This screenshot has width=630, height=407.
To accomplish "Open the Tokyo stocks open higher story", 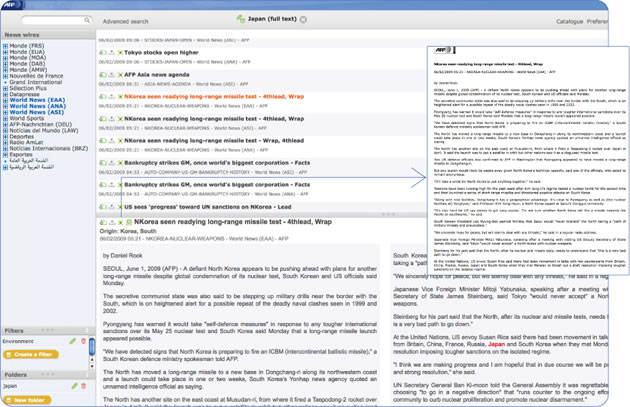I will (161, 53).
